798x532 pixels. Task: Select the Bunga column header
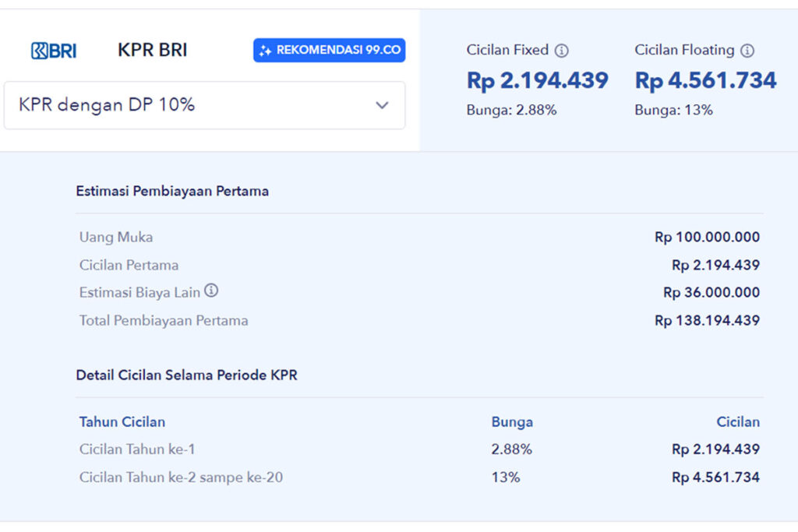(x=512, y=421)
